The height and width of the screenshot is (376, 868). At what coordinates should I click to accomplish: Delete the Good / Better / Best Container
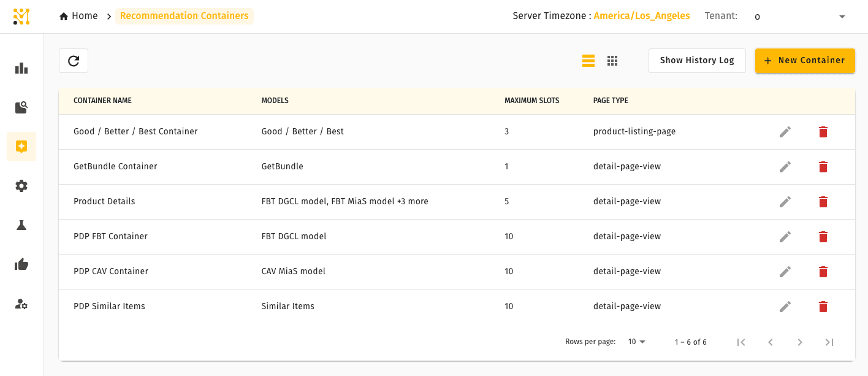coord(823,132)
